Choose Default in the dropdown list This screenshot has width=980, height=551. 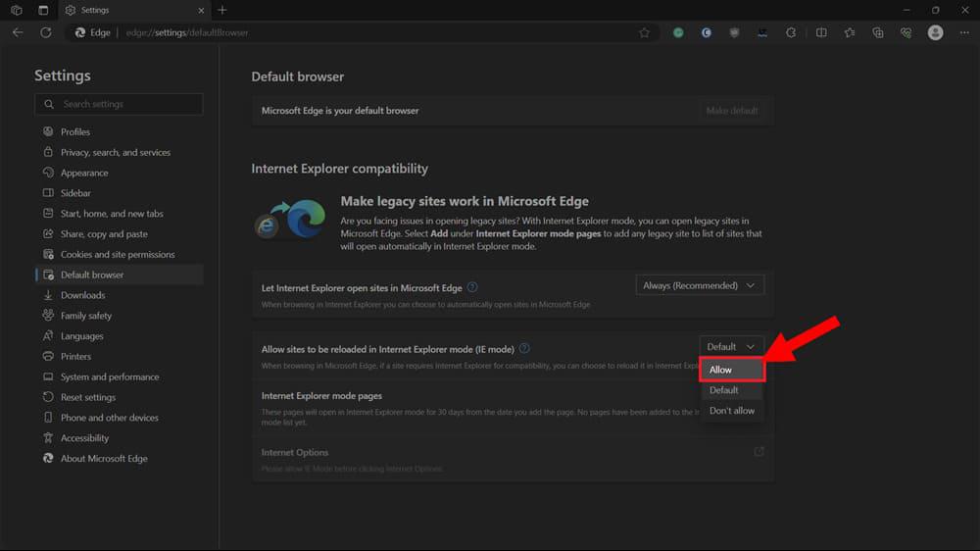[732, 390]
